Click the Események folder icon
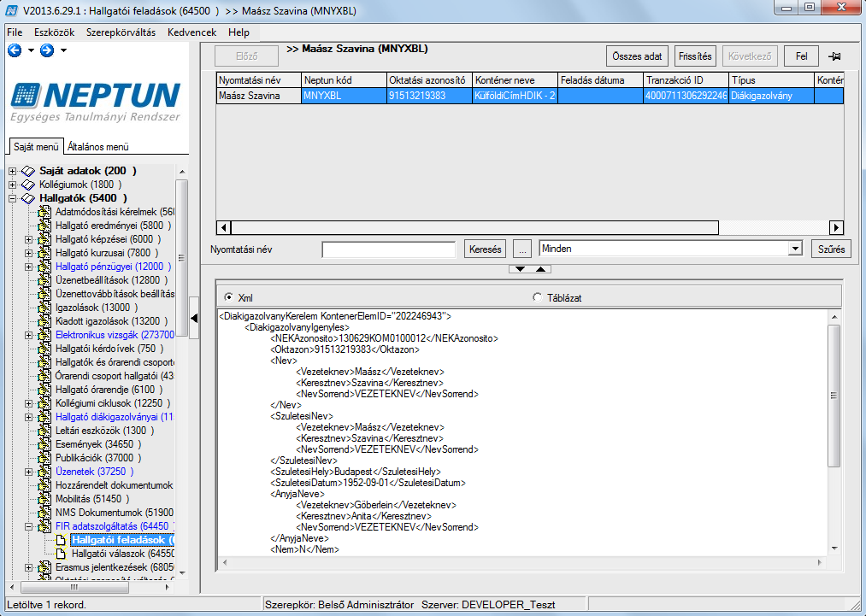This screenshot has width=866, height=616. [x=44, y=444]
